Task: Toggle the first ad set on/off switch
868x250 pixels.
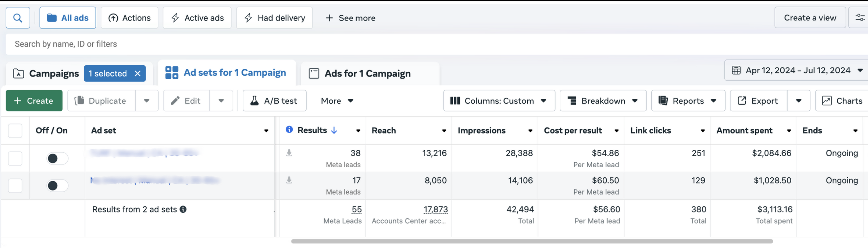Action: pos(57,159)
